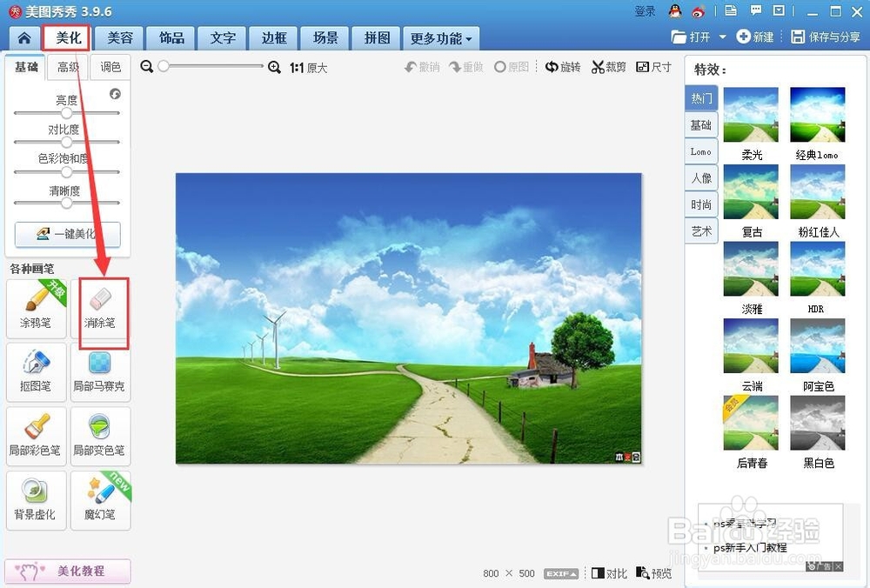The width and height of the screenshot is (870, 588).
Task: Switch to the 文字 tab
Action: click(x=223, y=37)
